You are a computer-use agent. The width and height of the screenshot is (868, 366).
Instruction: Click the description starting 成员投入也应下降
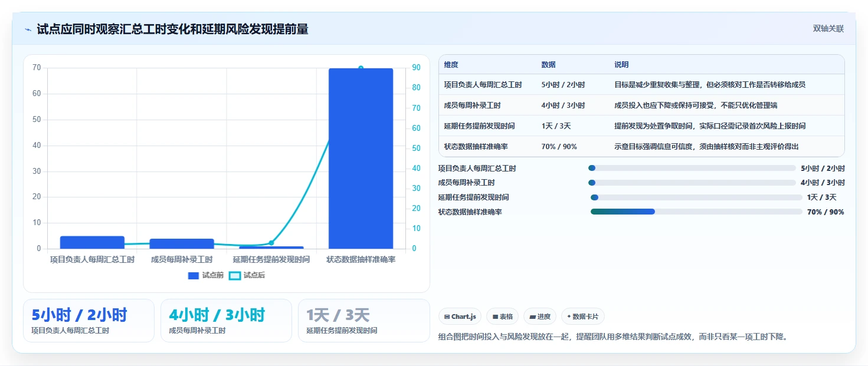pos(696,105)
